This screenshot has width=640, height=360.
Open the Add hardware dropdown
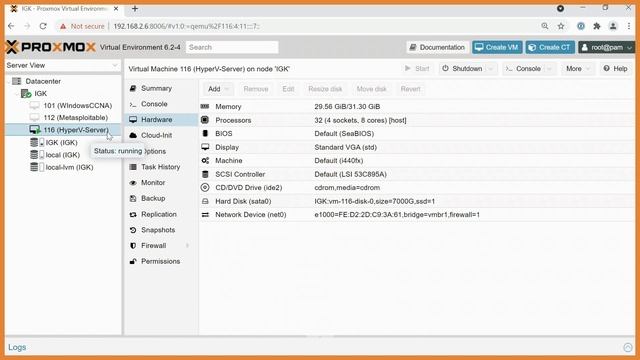218,89
